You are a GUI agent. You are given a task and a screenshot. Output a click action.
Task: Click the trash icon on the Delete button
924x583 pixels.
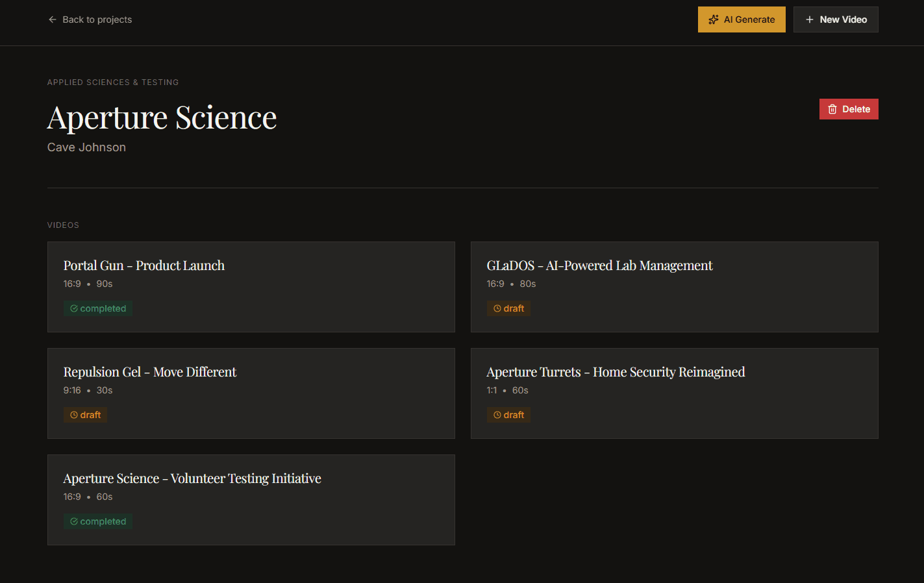[832, 108]
